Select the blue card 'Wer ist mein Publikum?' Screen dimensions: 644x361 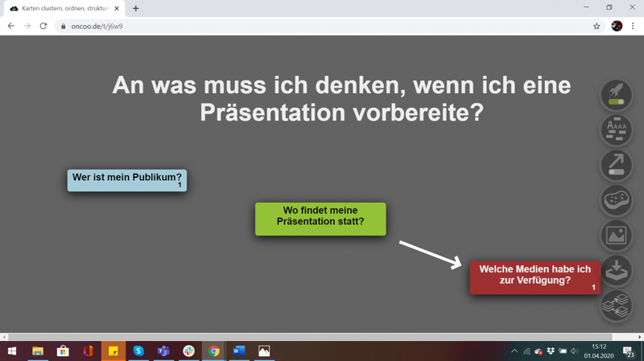(126, 179)
